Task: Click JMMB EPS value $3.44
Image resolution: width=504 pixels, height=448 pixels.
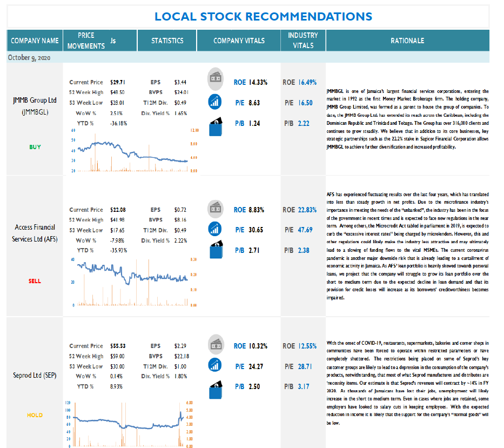Action: pos(180,82)
